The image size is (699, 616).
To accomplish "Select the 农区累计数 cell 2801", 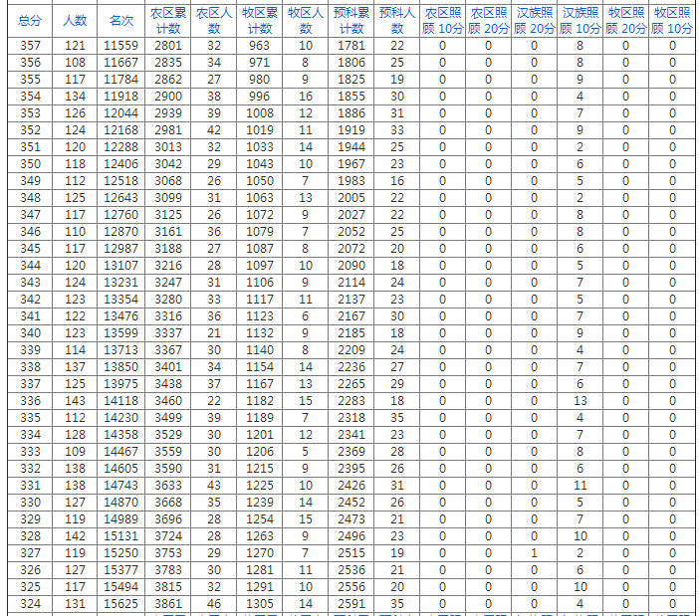I will (x=168, y=46).
